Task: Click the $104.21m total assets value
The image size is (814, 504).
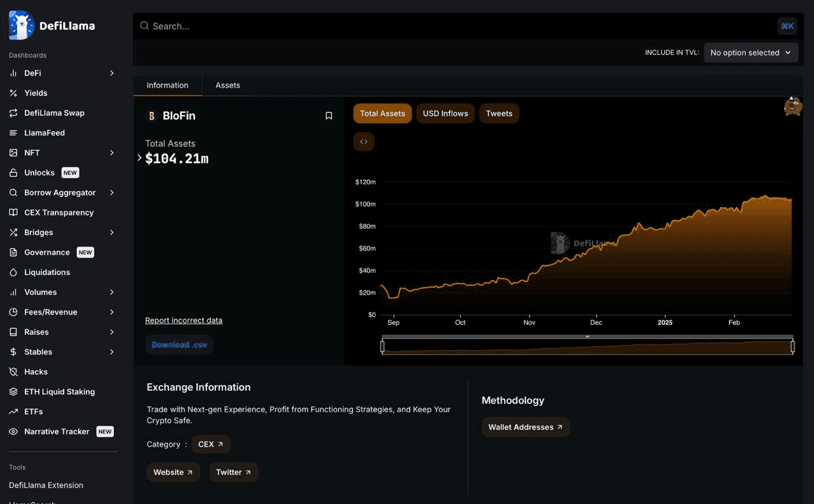Action: [x=177, y=159]
